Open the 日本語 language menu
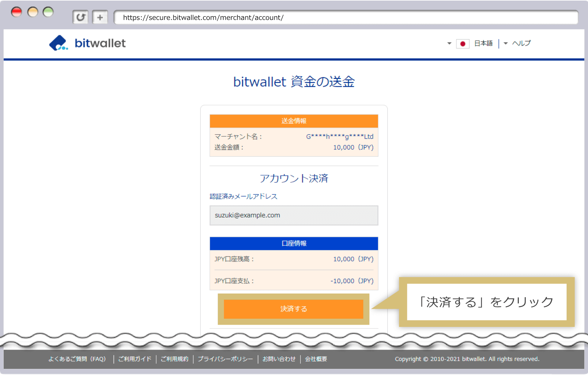 [483, 44]
